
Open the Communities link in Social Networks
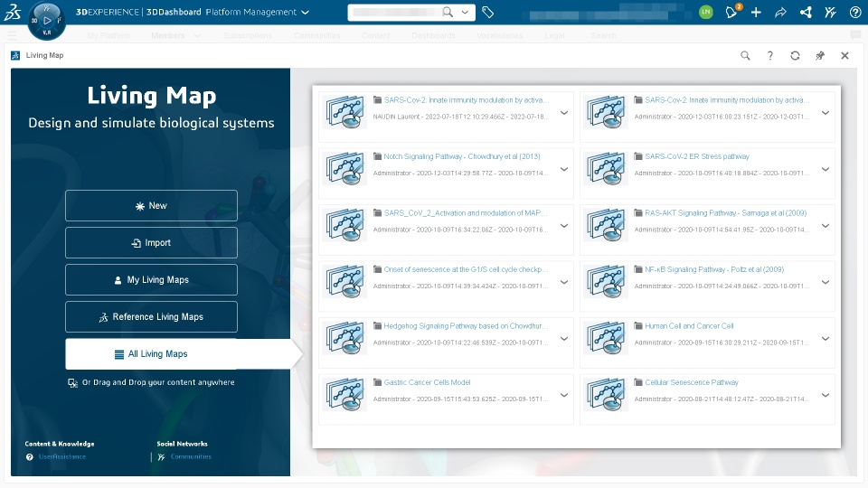(191, 457)
